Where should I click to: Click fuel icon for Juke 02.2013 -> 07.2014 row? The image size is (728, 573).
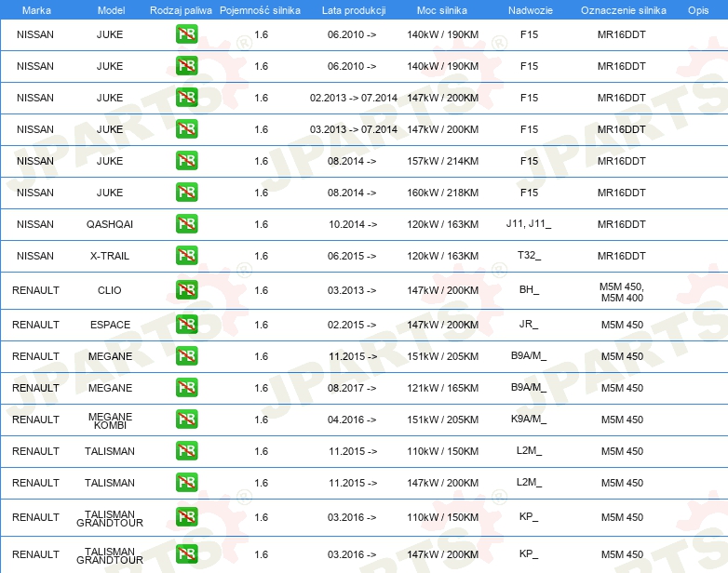tap(186, 97)
